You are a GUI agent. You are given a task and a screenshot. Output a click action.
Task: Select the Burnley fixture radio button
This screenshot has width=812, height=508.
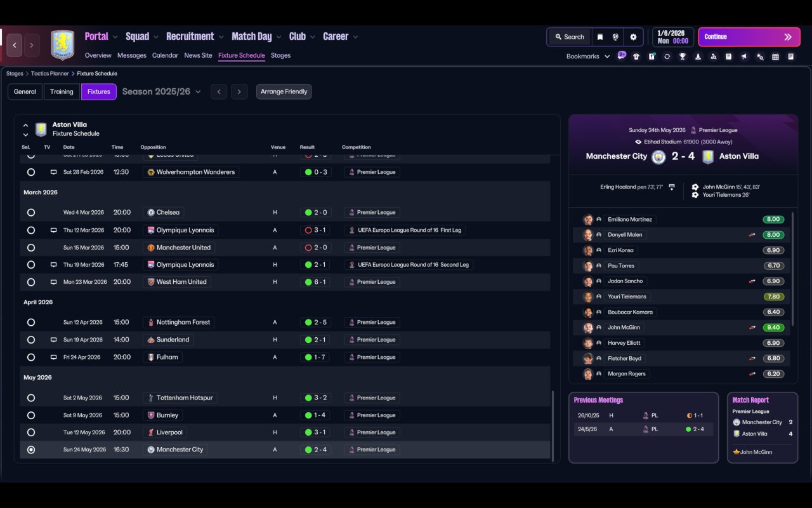coord(30,415)
